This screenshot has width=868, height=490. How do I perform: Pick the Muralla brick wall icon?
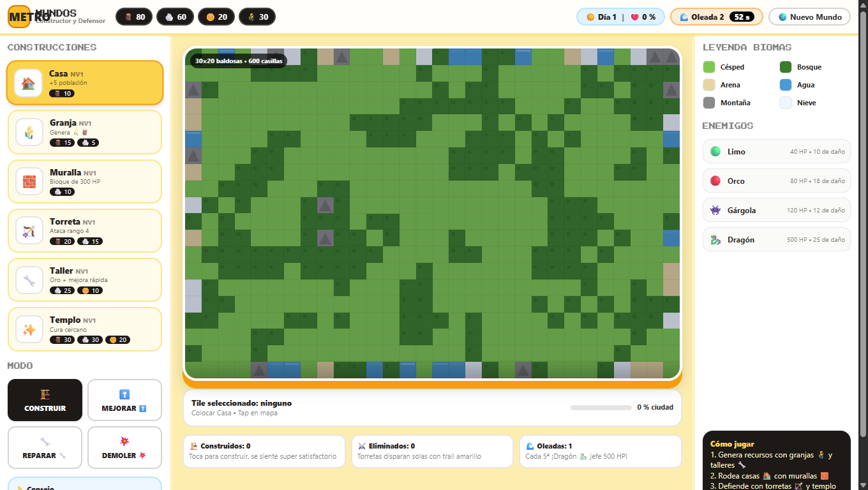(x=29, y=181)
